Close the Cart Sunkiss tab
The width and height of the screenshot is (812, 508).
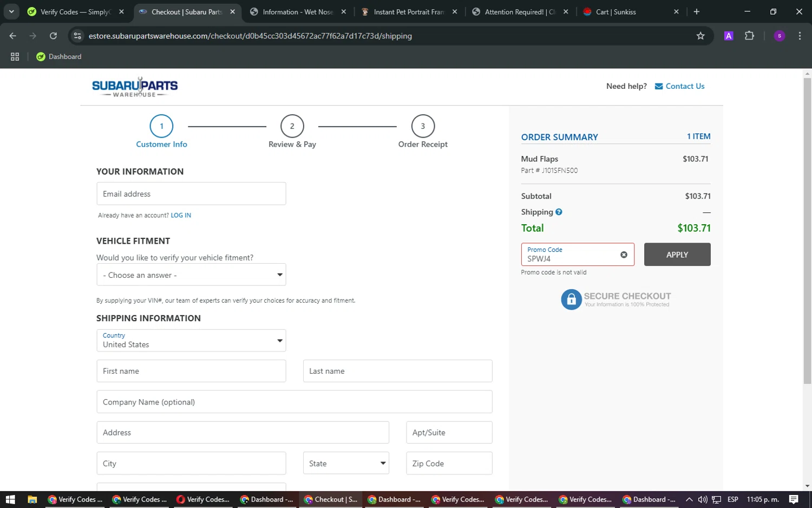point(676,11)
